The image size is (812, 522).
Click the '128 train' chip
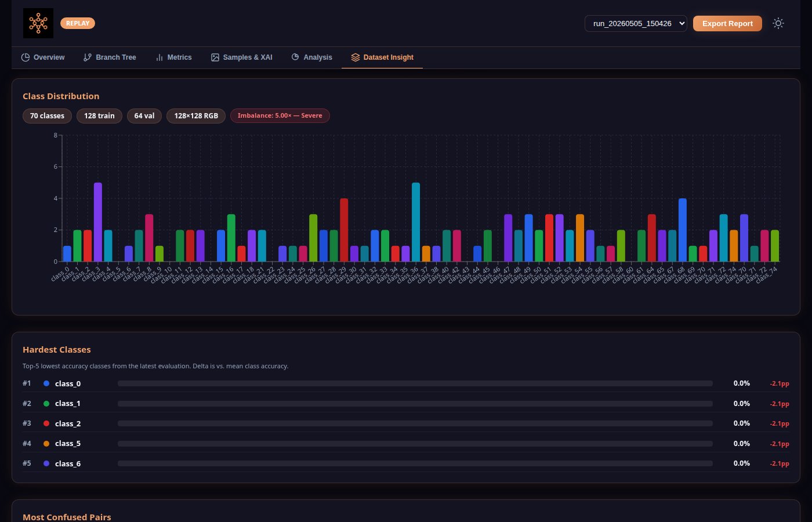(x=99, y=116)
